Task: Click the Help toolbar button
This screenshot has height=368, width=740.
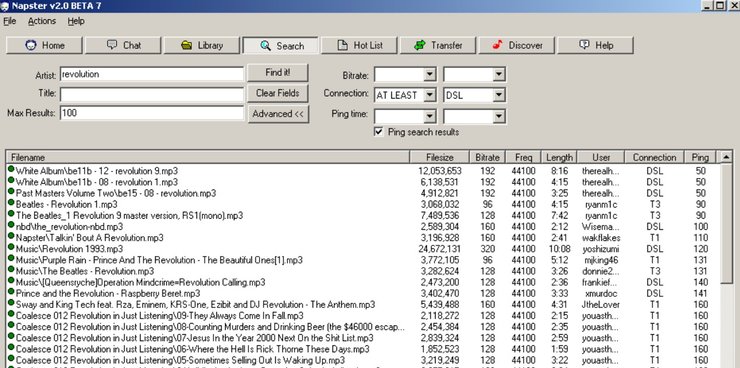Action: click(596, 45)
